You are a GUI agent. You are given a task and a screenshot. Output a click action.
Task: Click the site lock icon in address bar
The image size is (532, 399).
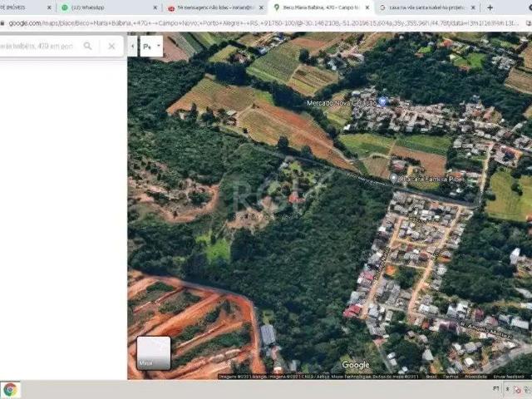(2, 23)
